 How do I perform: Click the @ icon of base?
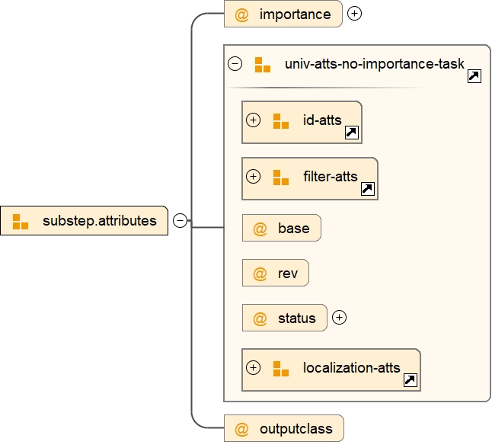pos(260,229)
